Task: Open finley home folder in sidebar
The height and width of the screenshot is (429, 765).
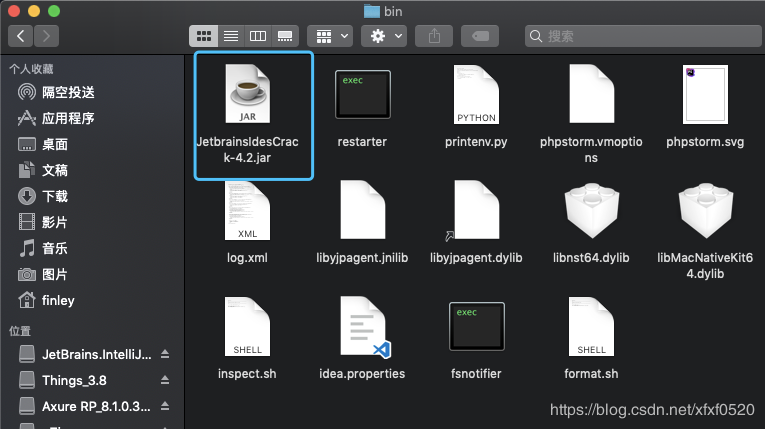Action: click(46, 300)
